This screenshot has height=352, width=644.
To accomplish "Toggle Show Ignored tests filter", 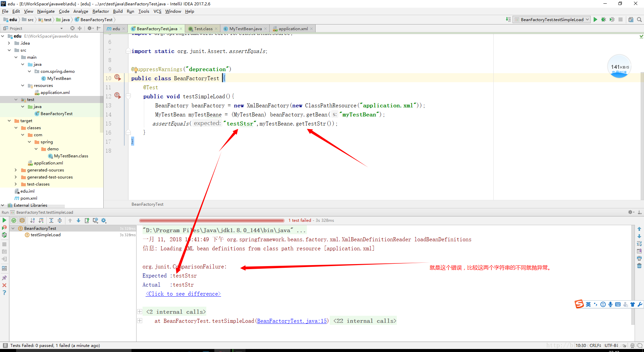I will click(x=22, y=220).
